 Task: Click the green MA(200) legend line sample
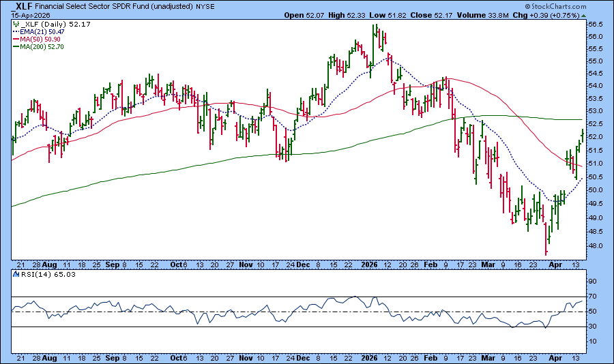click(x=16, y=46)
